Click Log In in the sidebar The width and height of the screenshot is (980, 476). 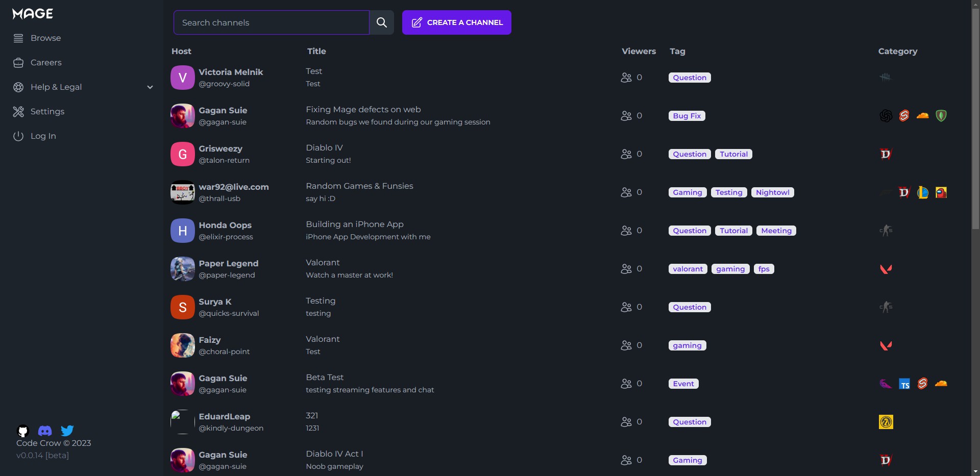pos(43,136)
